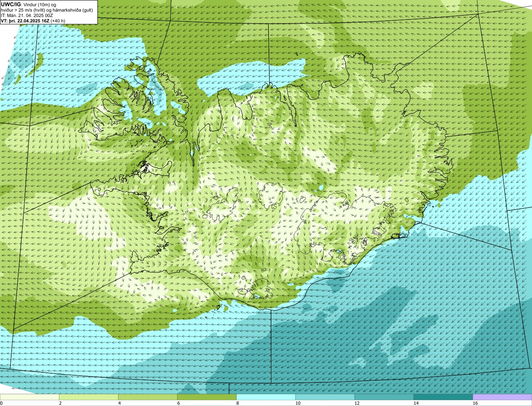Click the 'hviður > 25 m/s (hvítt)' description line
This screenshot has width=532, height=406.
point(47,10)
